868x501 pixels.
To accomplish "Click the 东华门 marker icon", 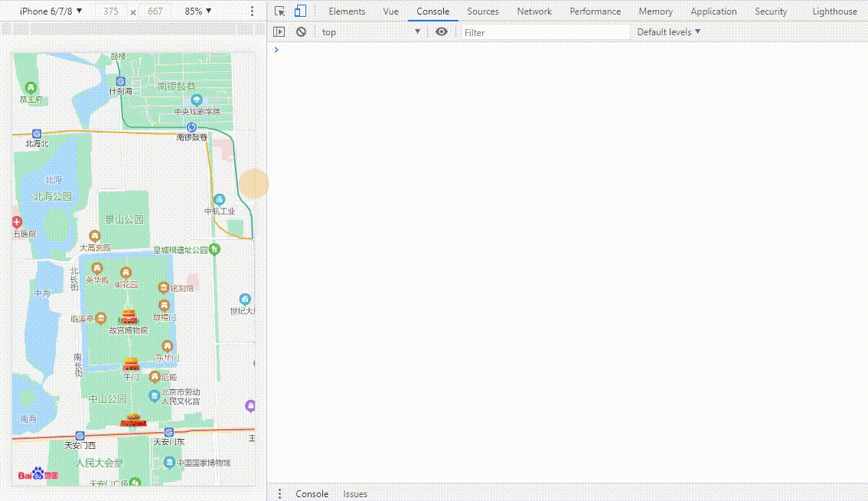I will coord(167,347).
